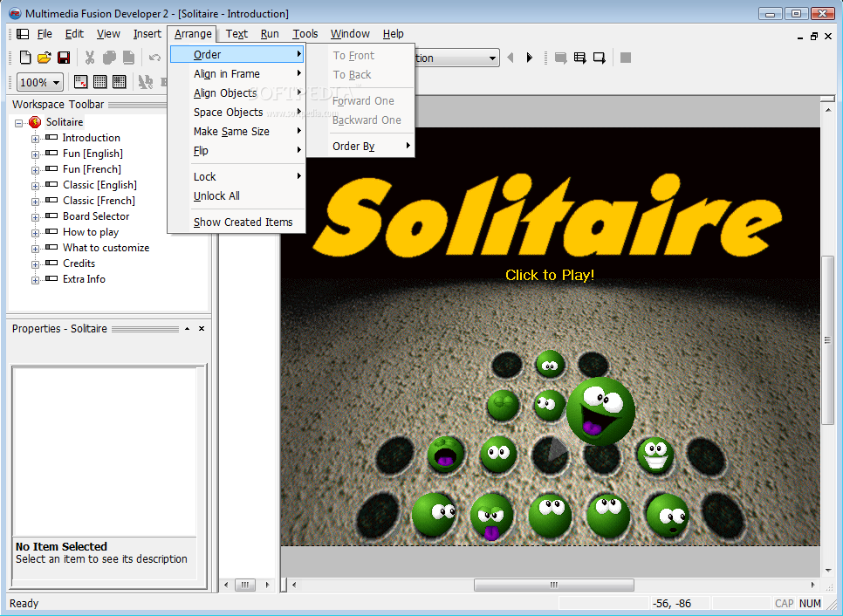Click the Solitaire title logo in frame
Screen dimensions: 843x616
(x=547, y=216)
